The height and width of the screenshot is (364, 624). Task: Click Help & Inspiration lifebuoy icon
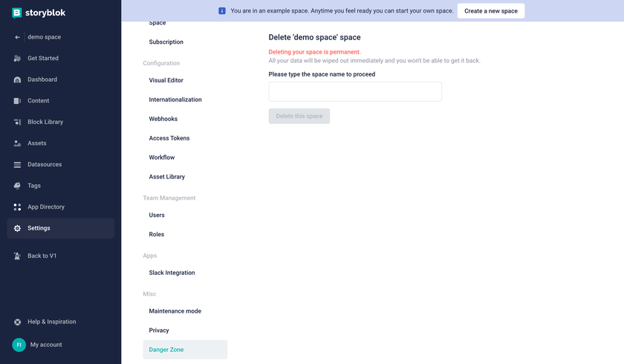coord(17,322)
